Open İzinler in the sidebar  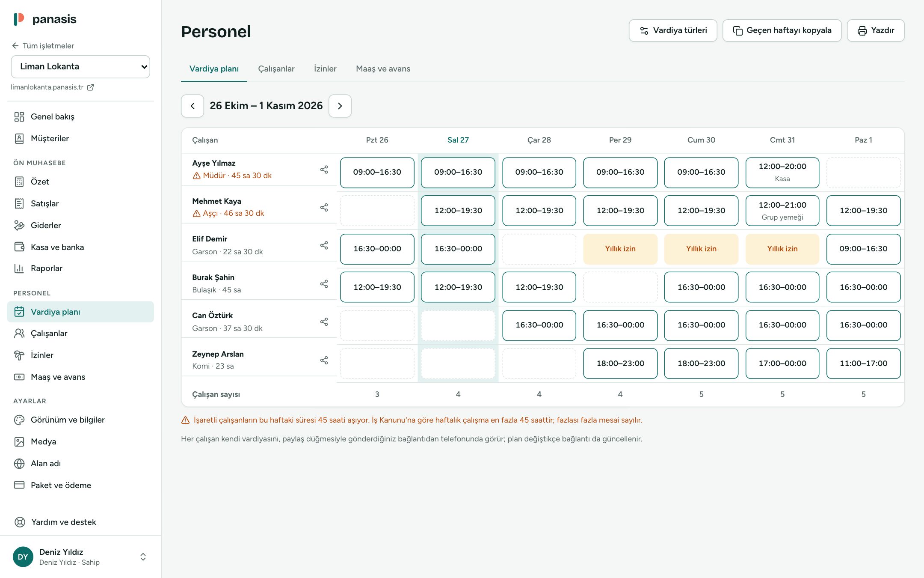[80, 355]
